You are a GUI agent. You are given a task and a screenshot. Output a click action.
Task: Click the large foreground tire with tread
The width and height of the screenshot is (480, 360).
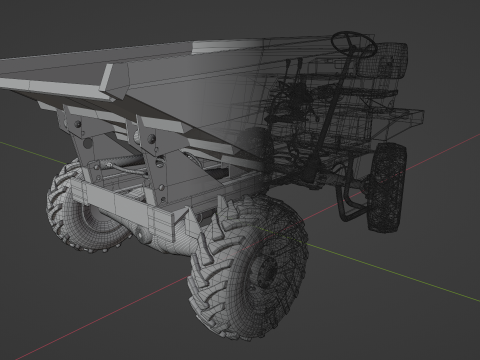248,267
